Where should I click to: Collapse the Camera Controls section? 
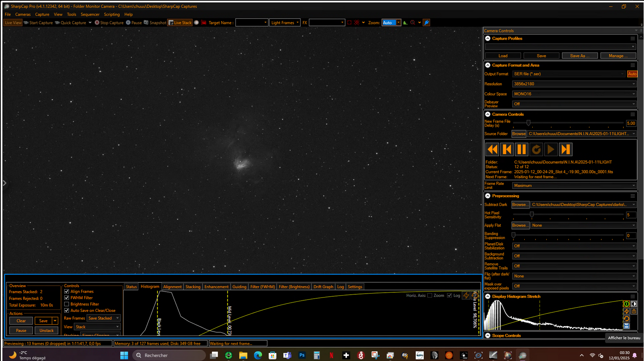coord(488,114)
